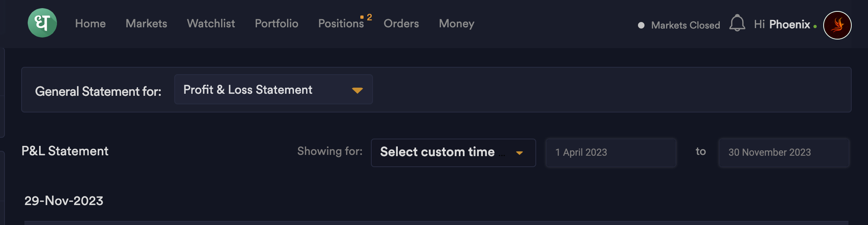Viewport: 868px width, 225px height.
Task: Click the green Dhan logo icon
Action: coord(42,23)
